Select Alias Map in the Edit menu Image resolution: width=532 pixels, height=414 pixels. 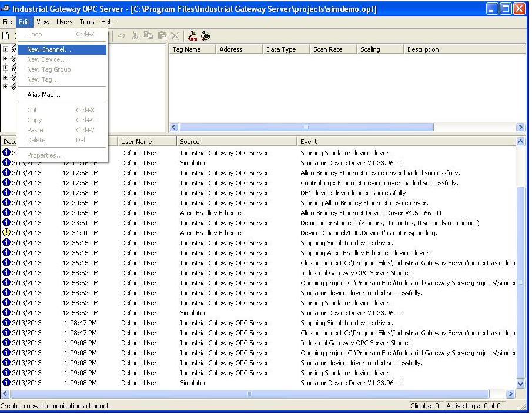[45, 94]
